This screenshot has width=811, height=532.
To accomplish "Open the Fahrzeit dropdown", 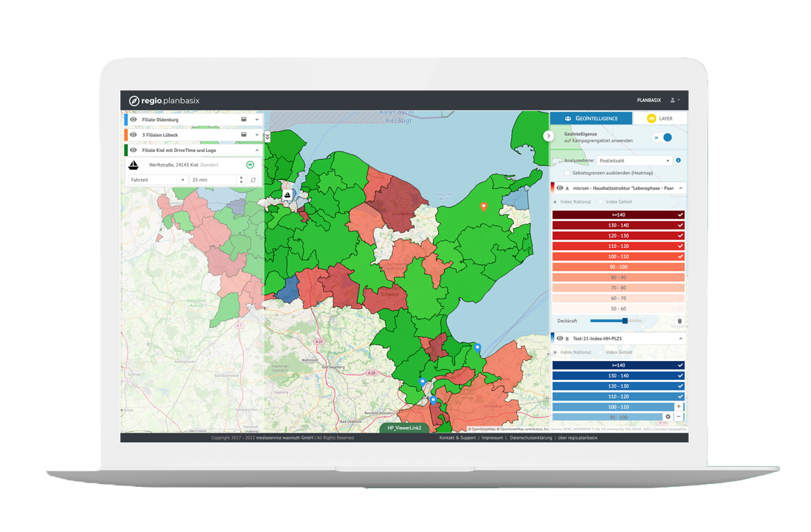I will pos(158,180).
